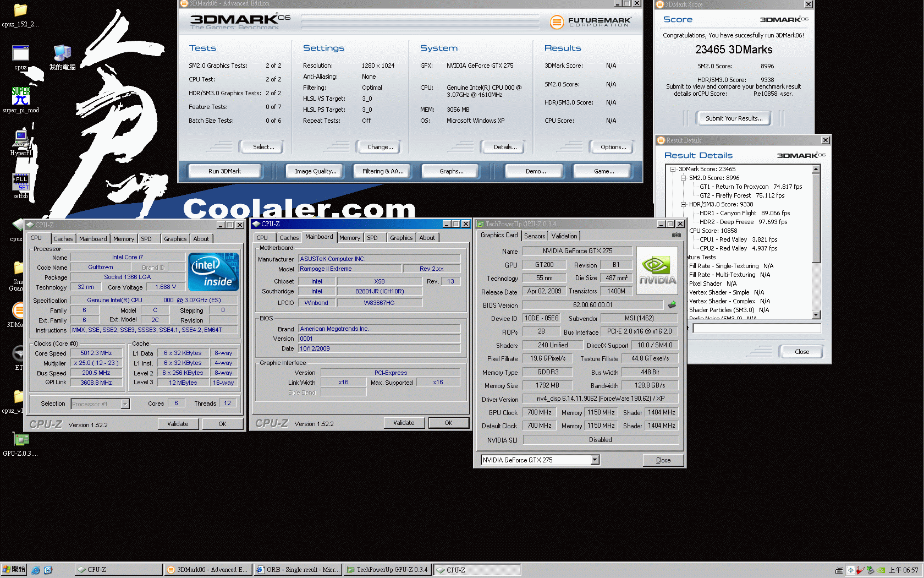This screenshot has height=578, width=924.
Task: Click Submit Your Results... button
Action: point(734,118)
